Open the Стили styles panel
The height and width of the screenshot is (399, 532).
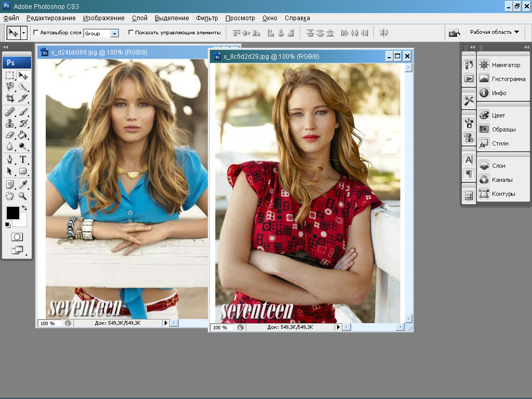pyautogui.click(x=503, y=143)
